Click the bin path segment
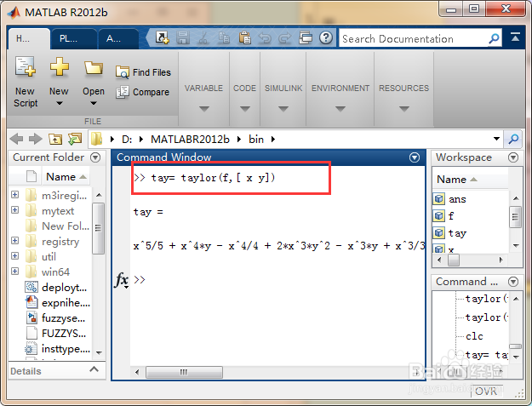 pos(256,139)
